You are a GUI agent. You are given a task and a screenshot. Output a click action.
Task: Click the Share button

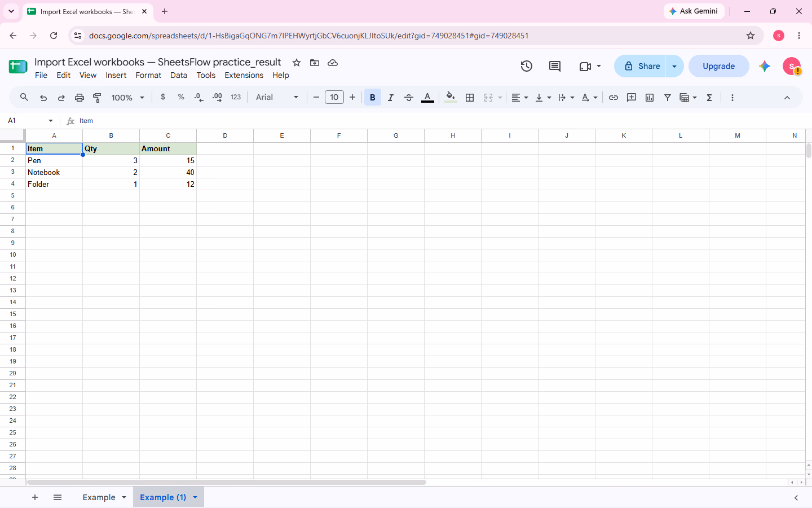pos(641,66)
